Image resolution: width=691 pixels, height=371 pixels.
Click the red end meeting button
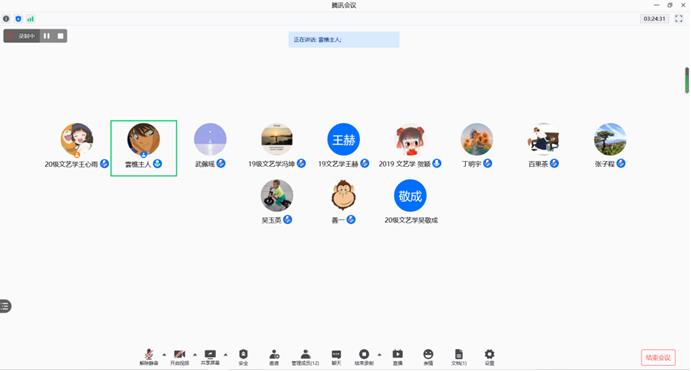tap(658, 357)
